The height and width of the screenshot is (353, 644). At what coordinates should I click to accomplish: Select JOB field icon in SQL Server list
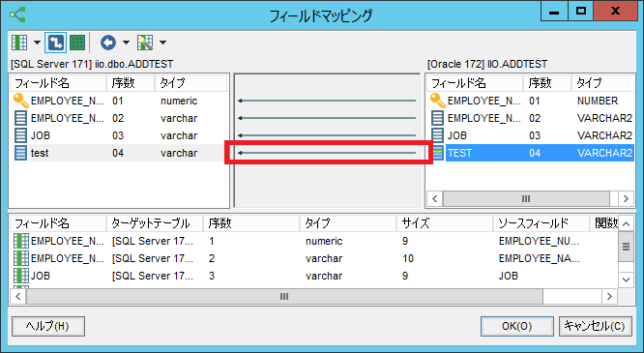(x=20, y=135)
